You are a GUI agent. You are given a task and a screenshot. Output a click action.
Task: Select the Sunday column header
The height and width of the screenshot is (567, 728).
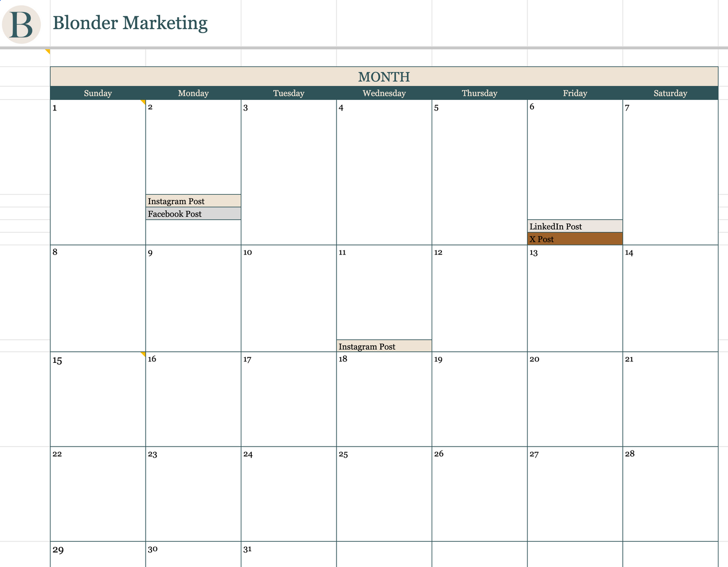98,93
